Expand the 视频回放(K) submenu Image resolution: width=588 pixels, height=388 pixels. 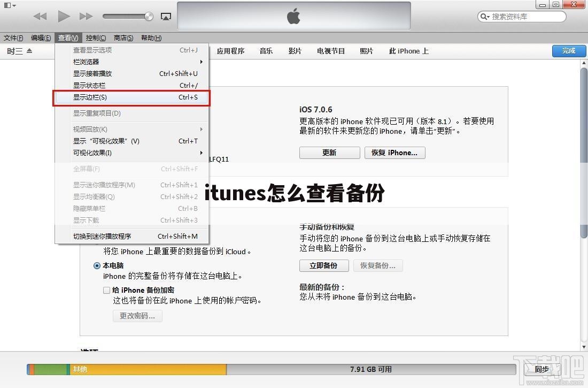click(x=132, y=129)
